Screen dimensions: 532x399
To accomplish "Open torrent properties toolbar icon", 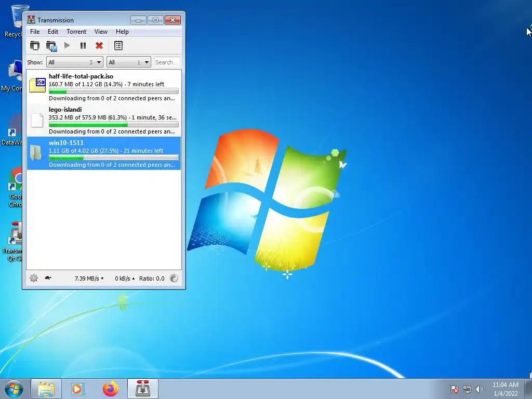I will coord(118,46).
